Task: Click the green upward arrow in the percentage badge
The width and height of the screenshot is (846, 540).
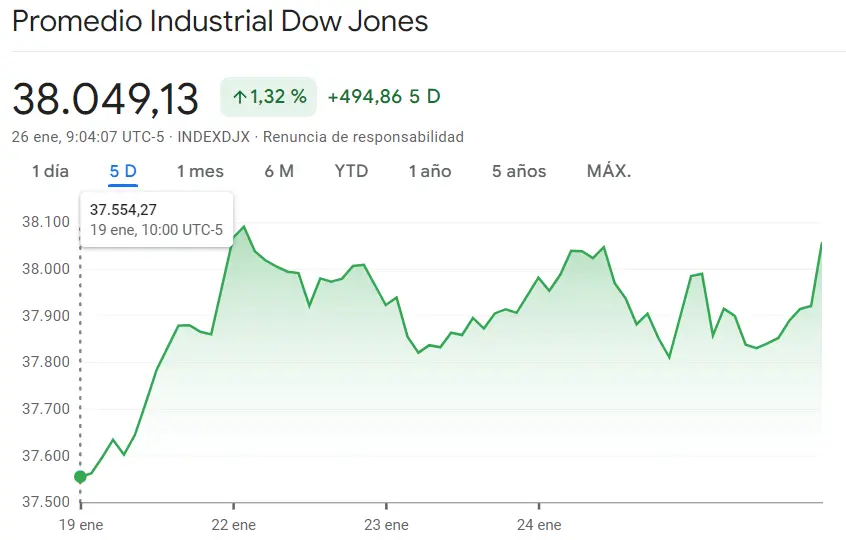Action: pos(239,97)
